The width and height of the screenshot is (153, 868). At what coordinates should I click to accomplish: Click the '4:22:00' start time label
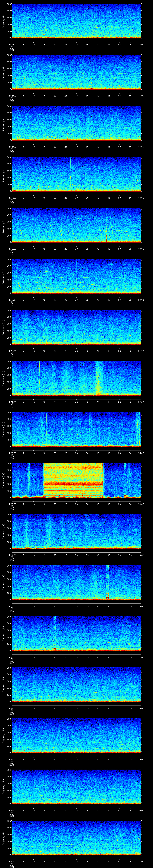pos(12,453)
